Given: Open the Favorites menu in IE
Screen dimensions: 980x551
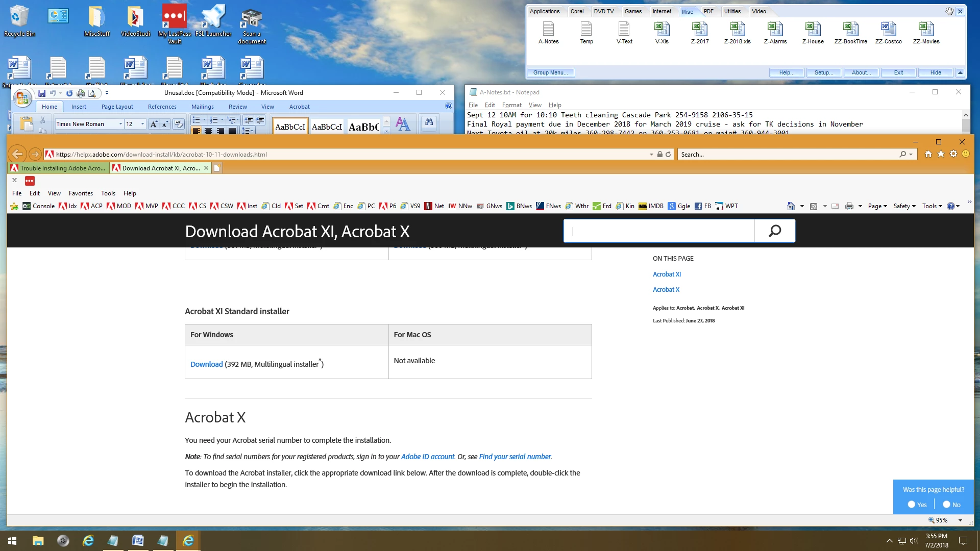Looking at the screenshot, I should [x=81, y=193].
